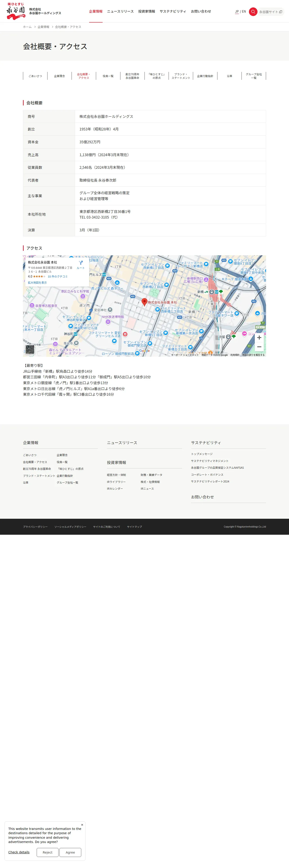
Task: Open ソーシャルメディアポリシー in footer bar
Action: click(70, 527)
